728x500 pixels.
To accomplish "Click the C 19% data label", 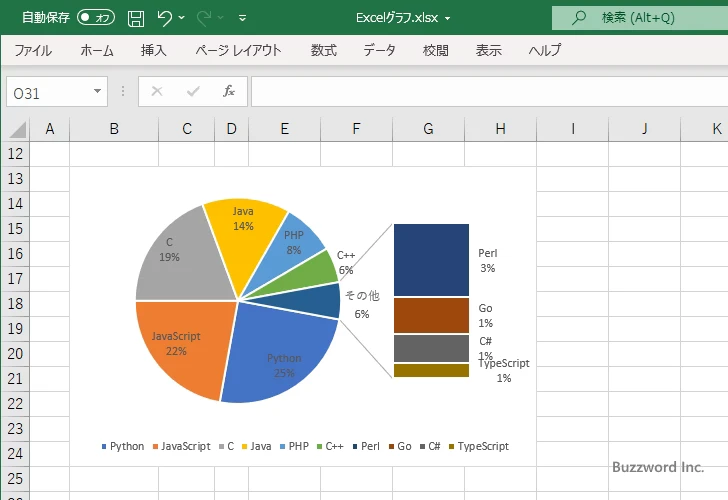I will click(x=169, y=250).
